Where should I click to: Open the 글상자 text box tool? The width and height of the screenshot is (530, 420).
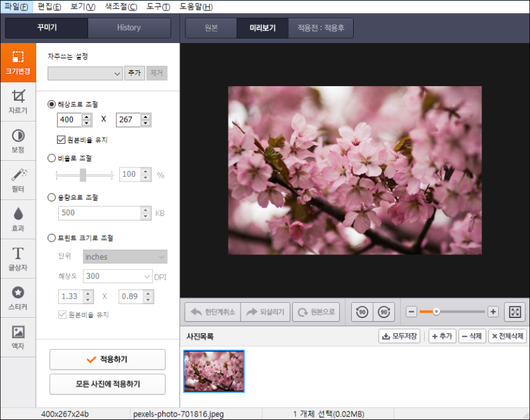pyautogui.click(x=18, y=259)
